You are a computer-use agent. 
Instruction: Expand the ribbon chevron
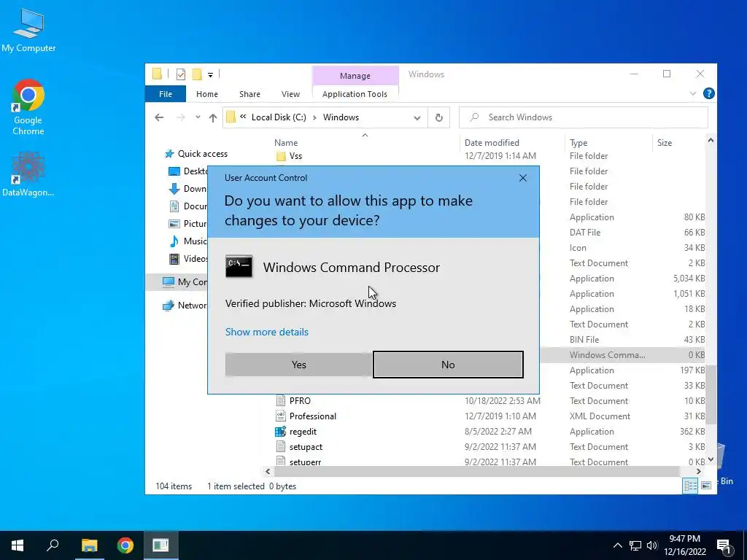pyautogui.click(x=693, y=94)
